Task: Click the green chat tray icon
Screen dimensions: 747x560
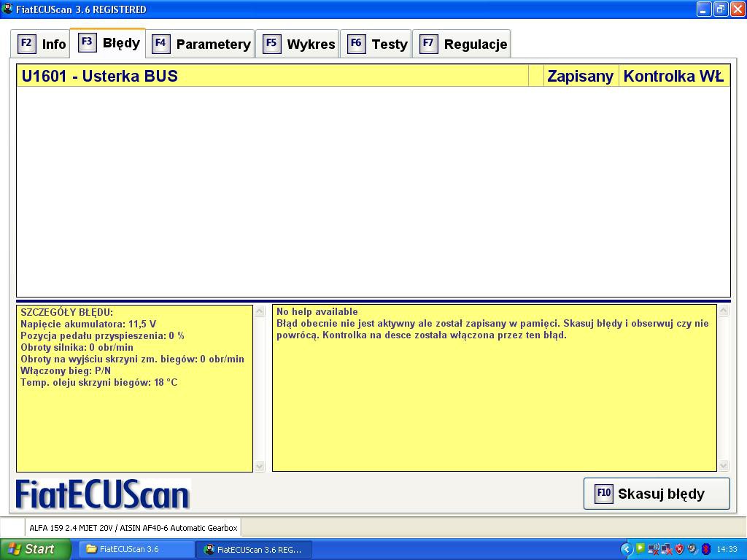Action: (x=640, y=548)
